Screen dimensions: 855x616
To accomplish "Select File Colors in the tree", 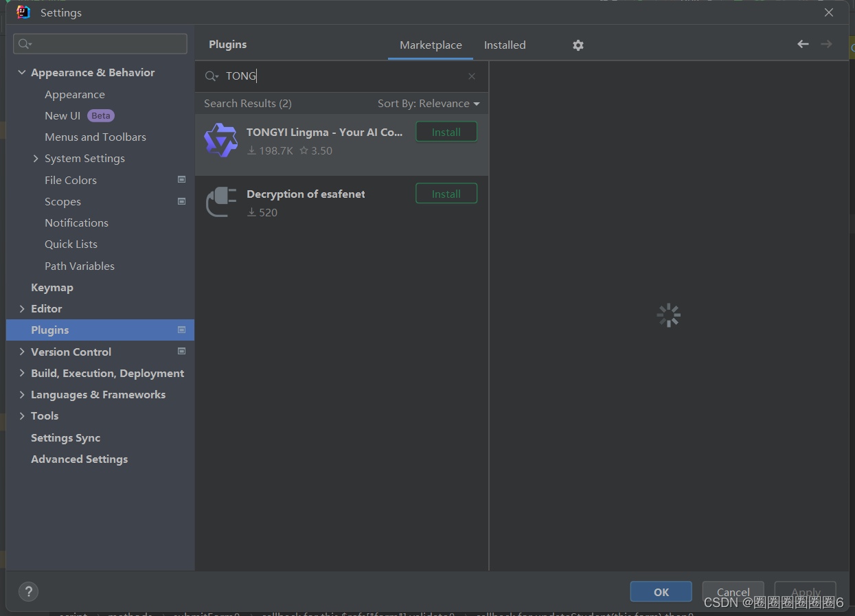I will click(71, 180).
